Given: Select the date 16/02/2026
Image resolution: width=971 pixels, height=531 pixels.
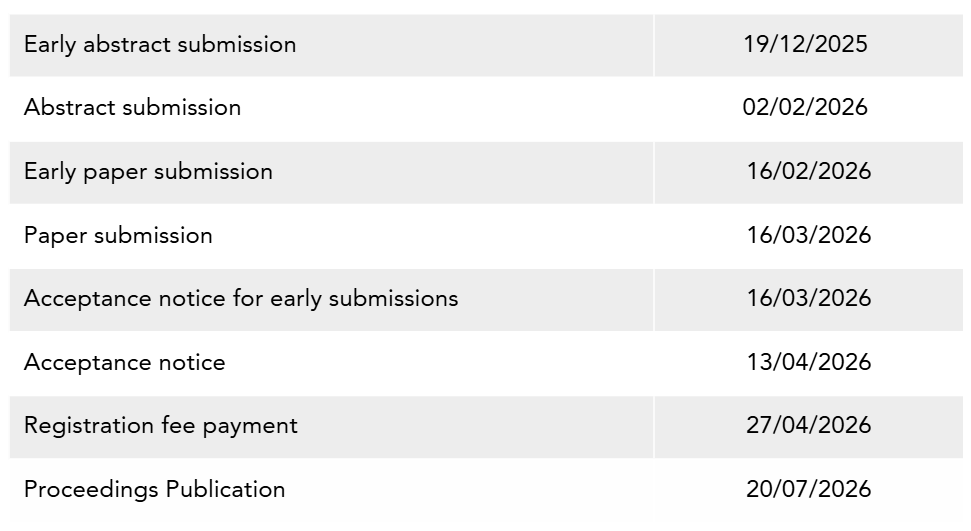Looking at the screenshot, I should tap(809, 172).
